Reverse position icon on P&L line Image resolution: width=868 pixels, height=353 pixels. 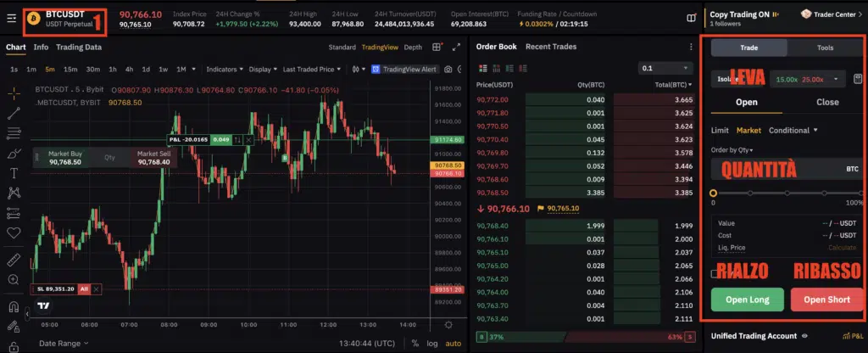237,140
